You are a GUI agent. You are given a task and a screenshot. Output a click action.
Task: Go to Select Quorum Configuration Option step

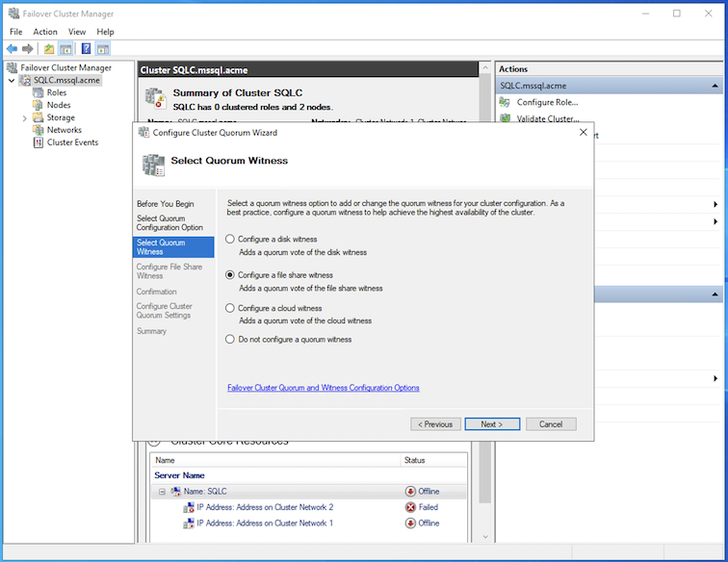coord(169,222)
